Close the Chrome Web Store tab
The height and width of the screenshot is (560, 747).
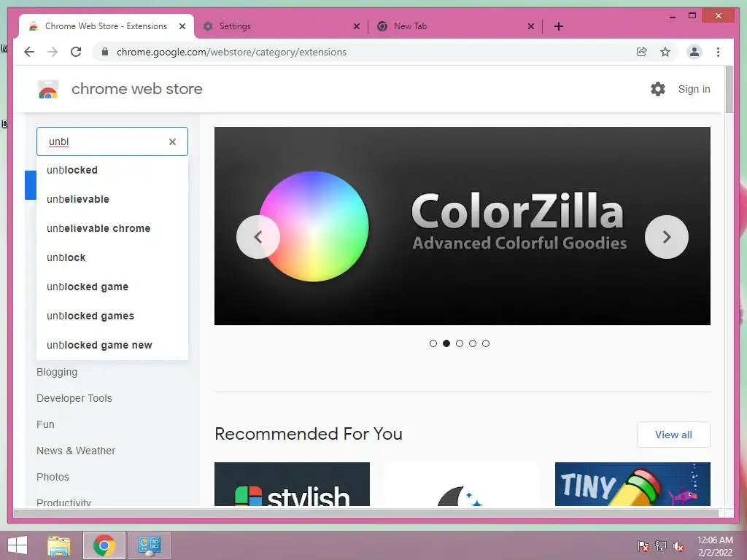coord(182,26)
